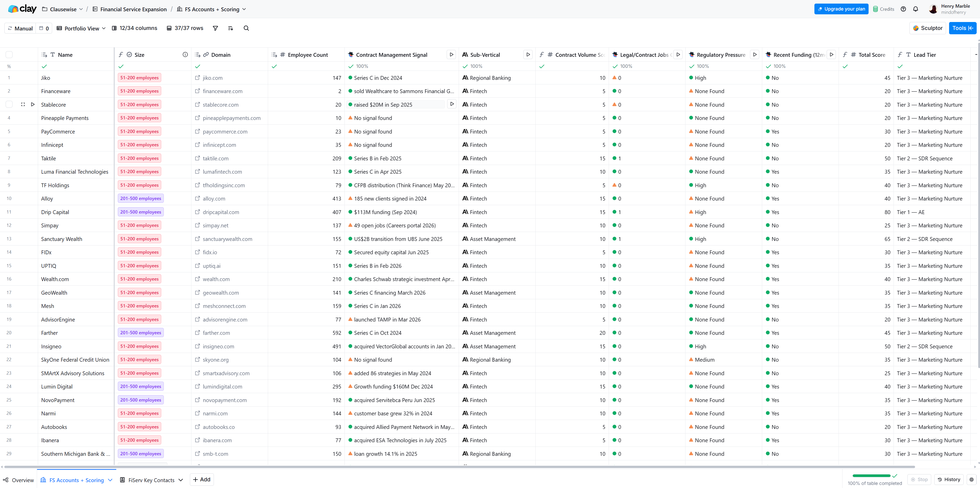The image size is (980, 488).
Task: Open the 37/37 rows selector
Action: (x=185, y=28)
